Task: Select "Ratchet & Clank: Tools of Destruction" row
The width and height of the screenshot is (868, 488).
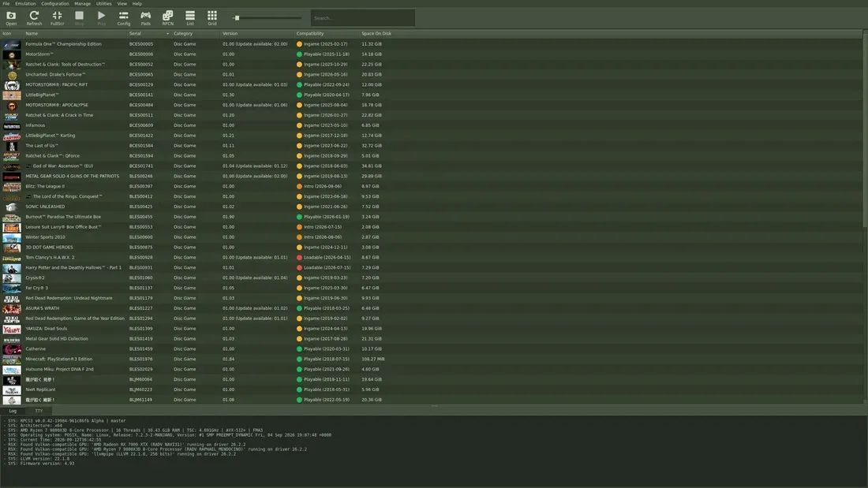Action: pos(432,64)
